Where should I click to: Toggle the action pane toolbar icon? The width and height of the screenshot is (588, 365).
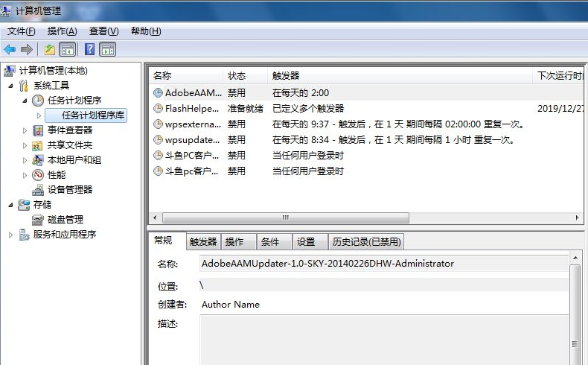[x=108, y=49]
